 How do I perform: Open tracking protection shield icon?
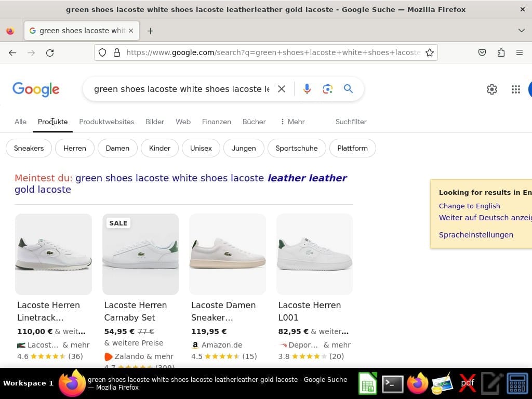pos(102,52)
